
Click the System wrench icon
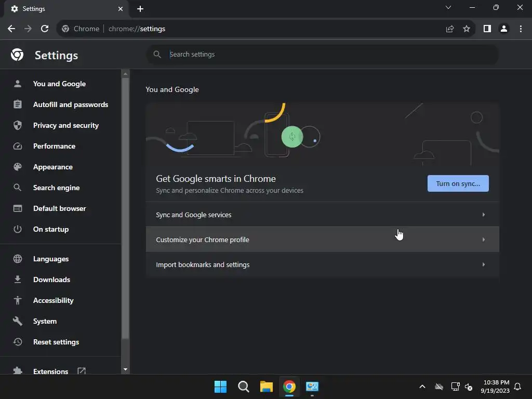(x=18, y=321)
